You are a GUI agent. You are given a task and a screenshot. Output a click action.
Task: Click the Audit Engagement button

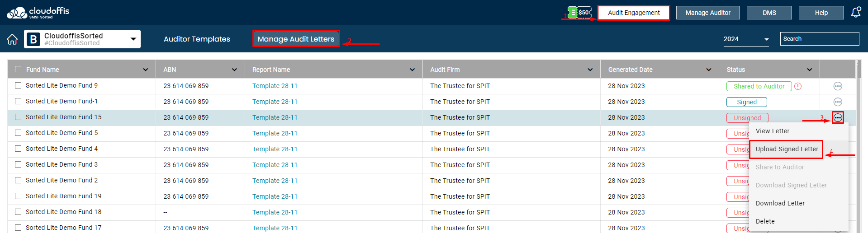tap(634, 13)
